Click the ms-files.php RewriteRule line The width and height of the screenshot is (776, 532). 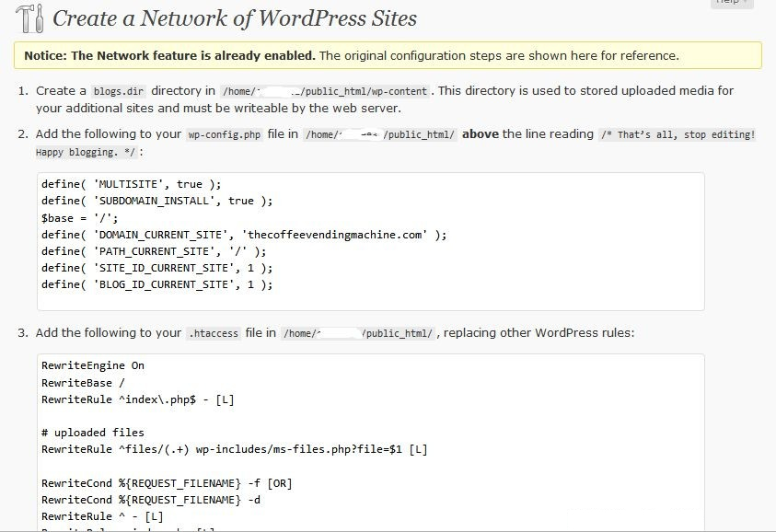pyautogui.click(x=235, y=449)
